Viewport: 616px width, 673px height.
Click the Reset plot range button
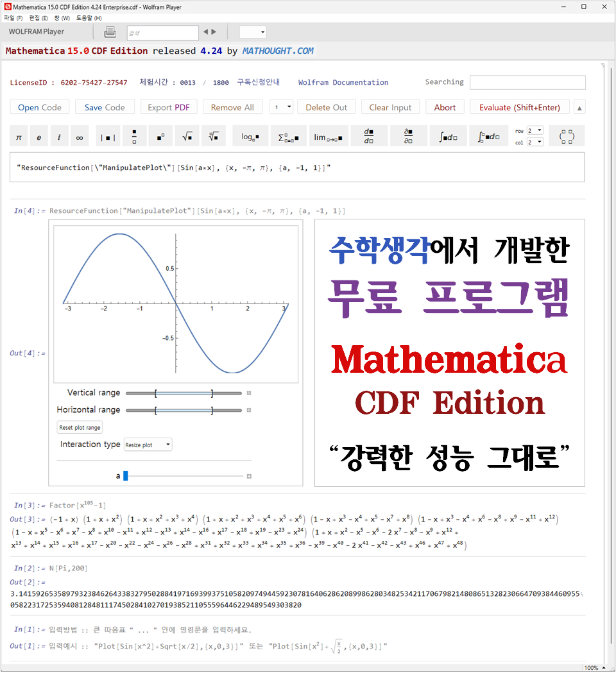80,427
